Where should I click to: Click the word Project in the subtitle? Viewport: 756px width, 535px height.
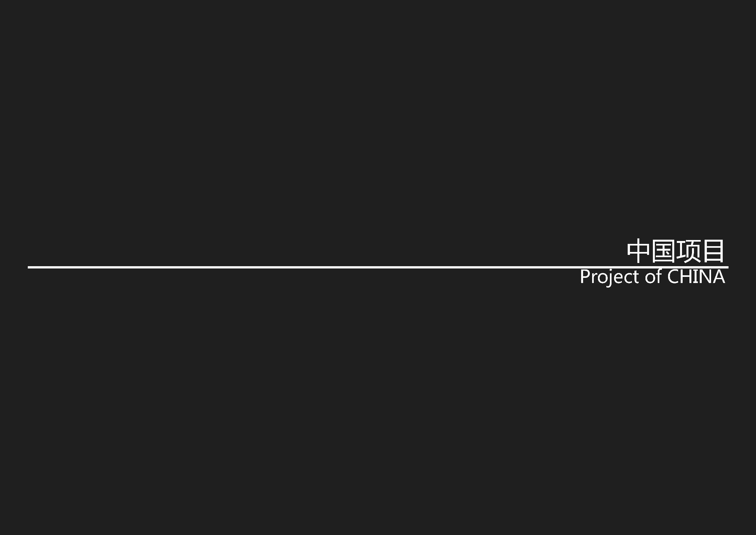pos(610,278)
